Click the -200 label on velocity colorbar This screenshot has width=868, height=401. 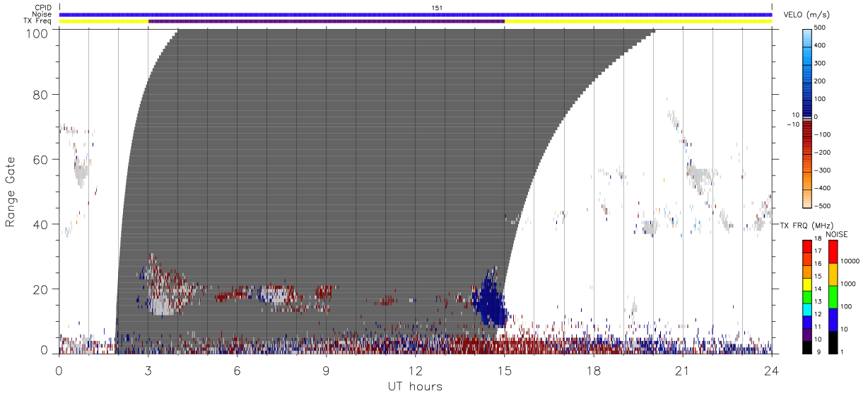[x=821, y=153]
